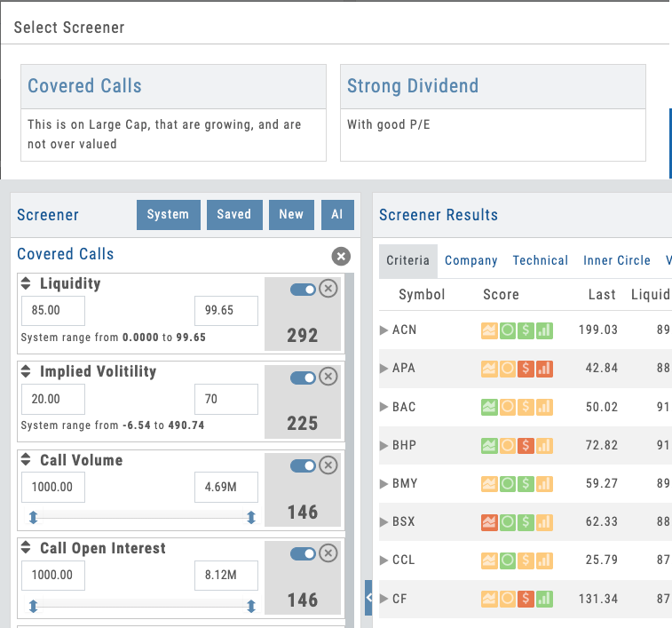Turn off the Implied Volatility toggle switch
The image size is (672, 628).
click(303, 377)
